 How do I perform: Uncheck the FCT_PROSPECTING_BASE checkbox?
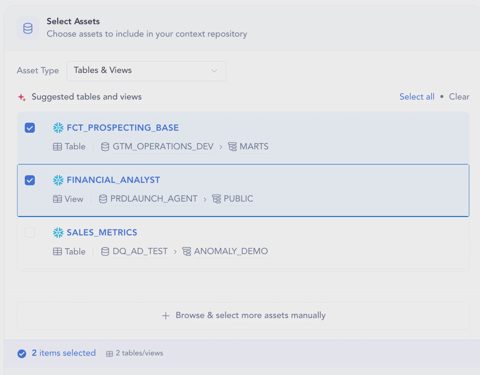(30, 128)
